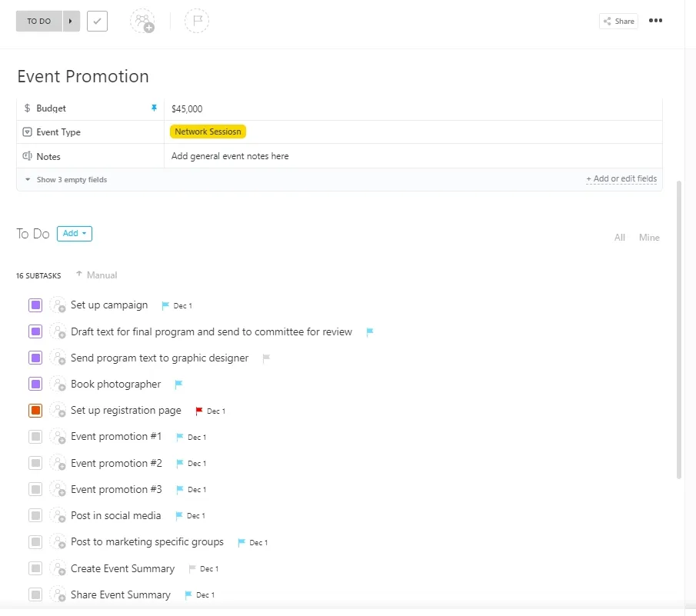Click the Share button
The height and width of the screenshot is (616, 696).
pyautogui.click(x=618, y=21)
